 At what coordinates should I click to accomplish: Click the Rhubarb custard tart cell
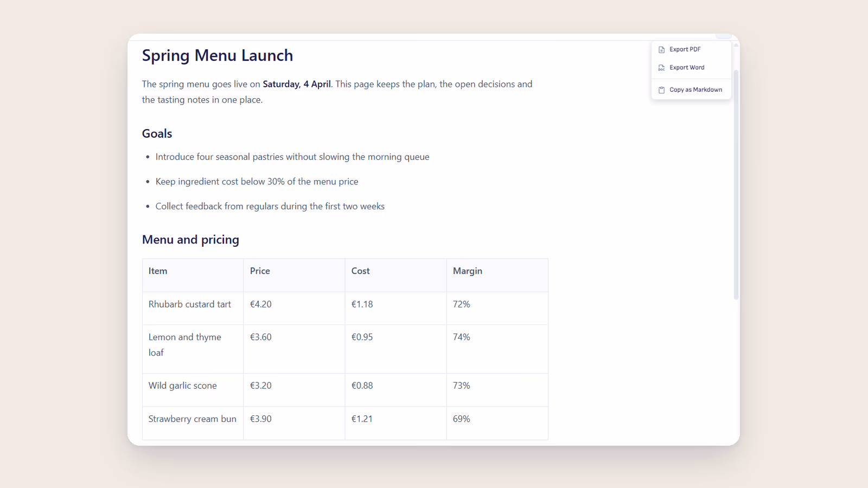click(x=193, y=309)
